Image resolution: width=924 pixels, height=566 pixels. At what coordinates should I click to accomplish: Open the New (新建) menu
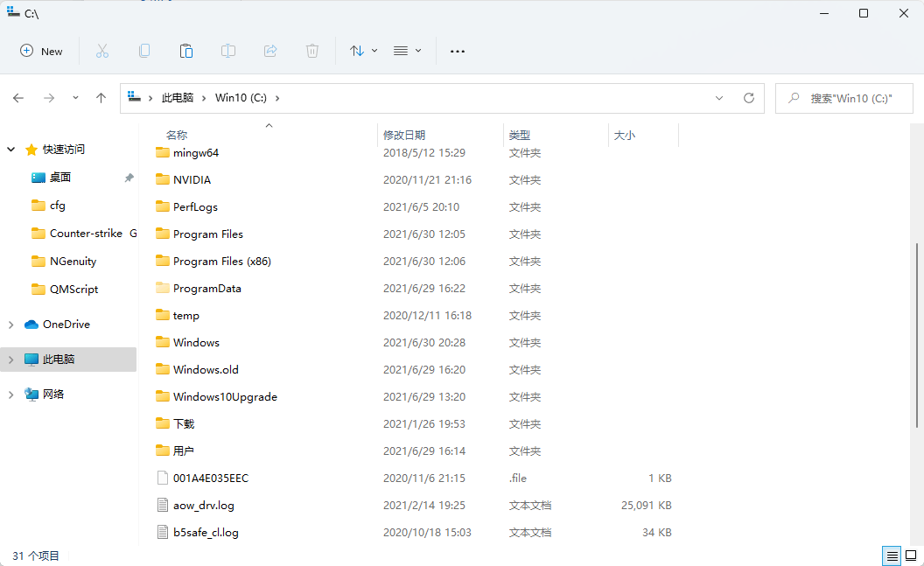(41, 51)
